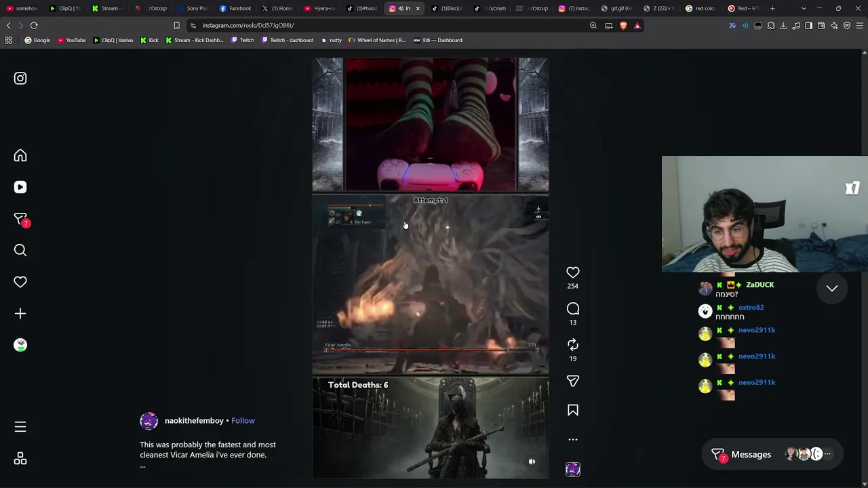Open Instagram search from the sidebar
The height and width of the screenshot is (488, 868).
coord(20,251)
